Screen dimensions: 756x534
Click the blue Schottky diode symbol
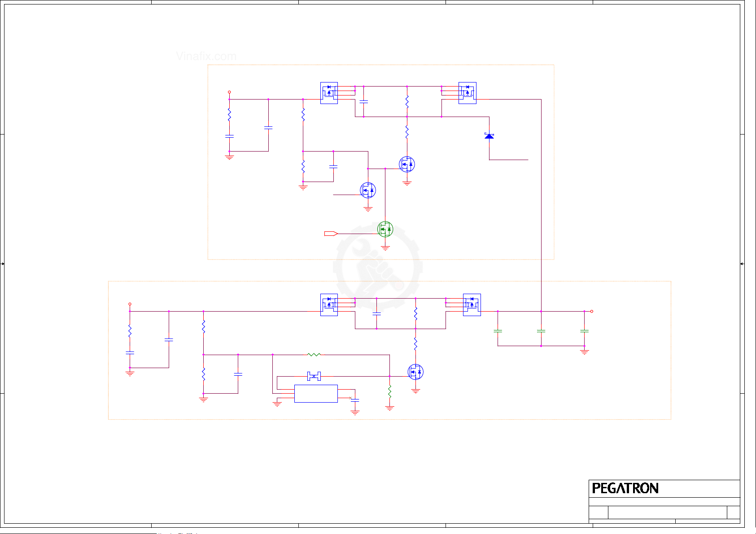click(x=489, y=135)
